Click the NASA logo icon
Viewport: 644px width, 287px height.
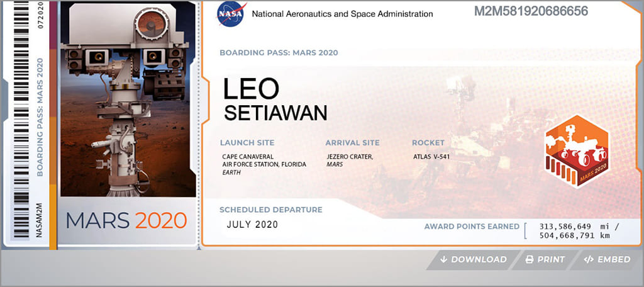(228, 13)
